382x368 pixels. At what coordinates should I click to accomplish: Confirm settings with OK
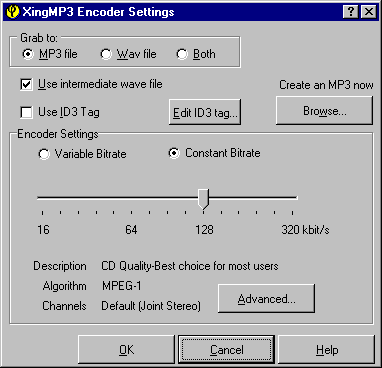coord(126,350)
